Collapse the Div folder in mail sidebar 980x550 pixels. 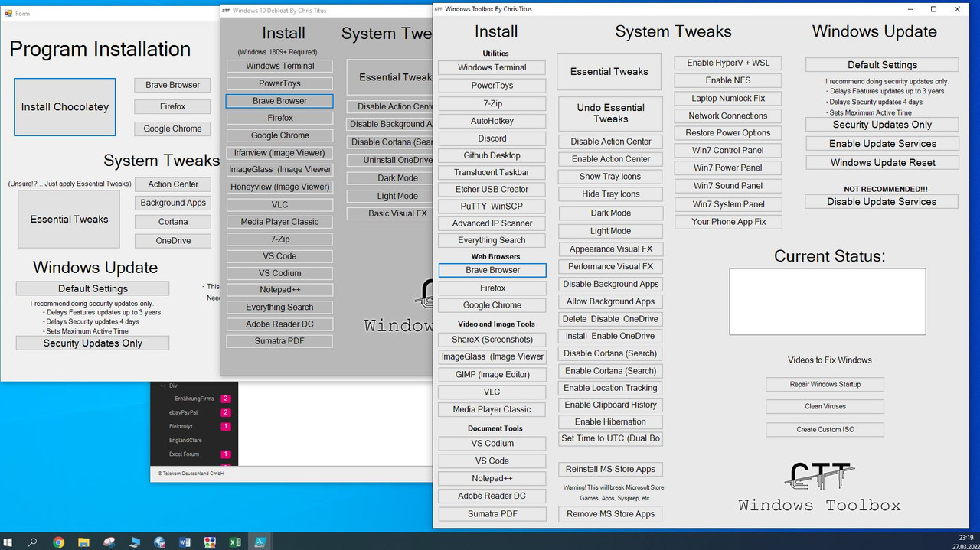(x=163, y=386)
